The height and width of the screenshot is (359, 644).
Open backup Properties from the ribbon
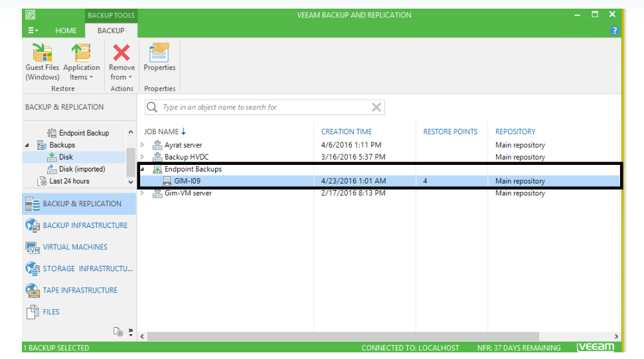159,53
